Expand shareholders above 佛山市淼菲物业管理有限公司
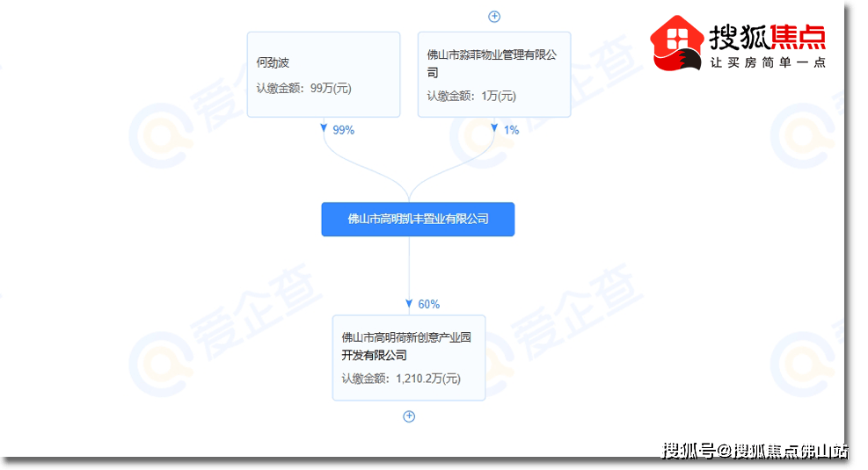The image size is (868, 470). pos(493,17)
